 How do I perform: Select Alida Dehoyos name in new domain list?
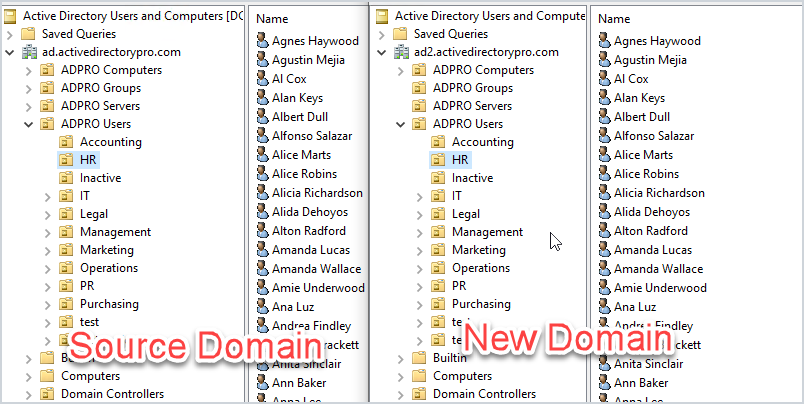point(652,212)
